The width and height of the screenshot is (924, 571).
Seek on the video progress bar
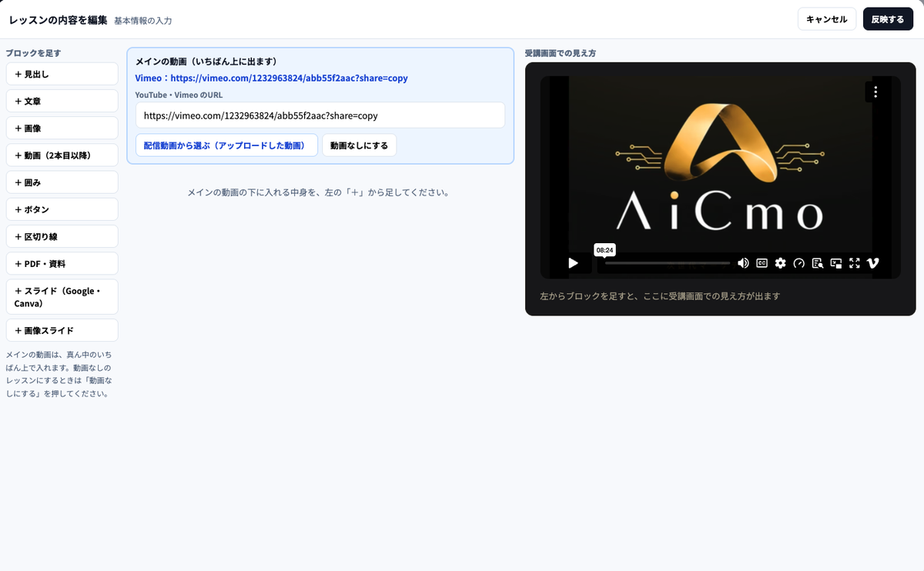pyautogui.click(x=667, y=263)
